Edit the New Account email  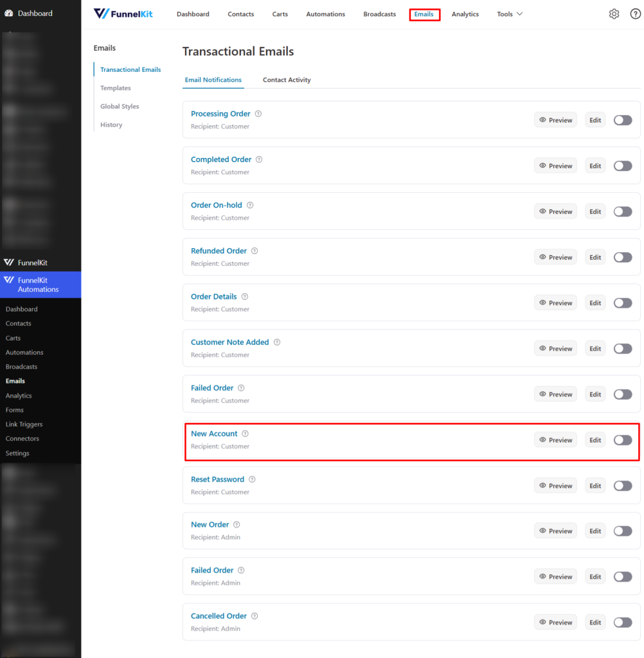(x=595, y=440)
